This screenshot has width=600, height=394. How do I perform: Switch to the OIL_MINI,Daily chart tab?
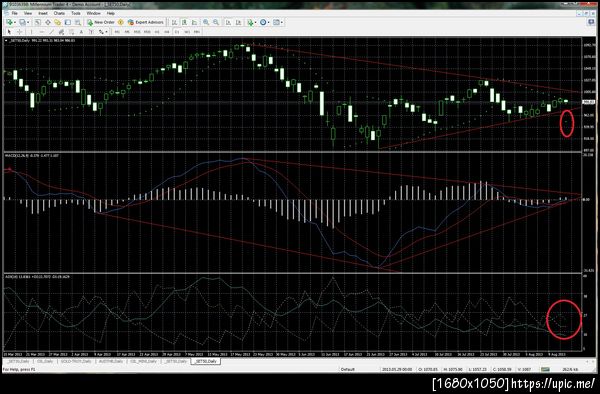pos(143,361)
